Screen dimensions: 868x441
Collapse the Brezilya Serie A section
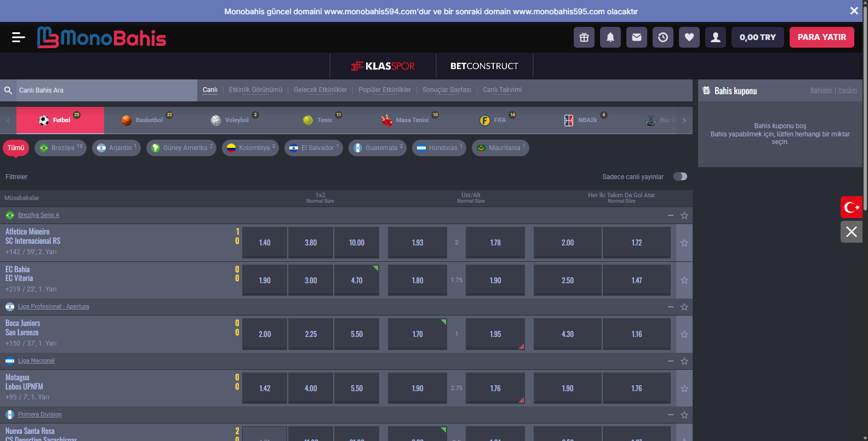tap(671, 215)
